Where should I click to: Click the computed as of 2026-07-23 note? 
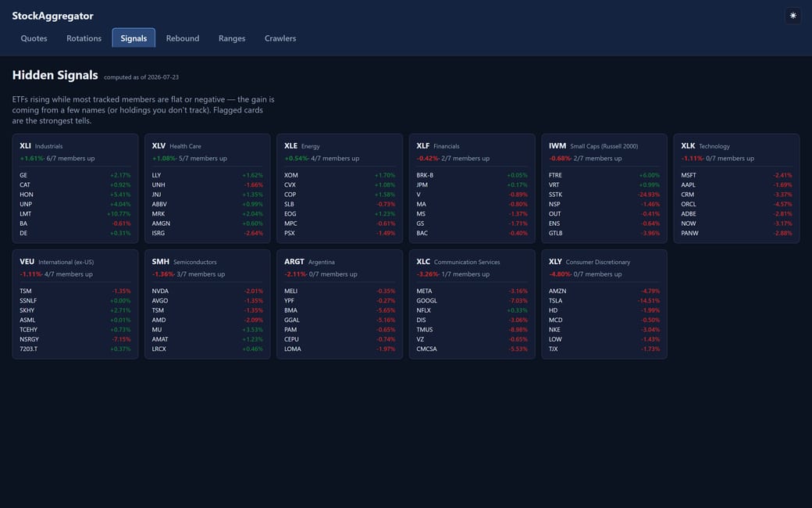[141, 77]
